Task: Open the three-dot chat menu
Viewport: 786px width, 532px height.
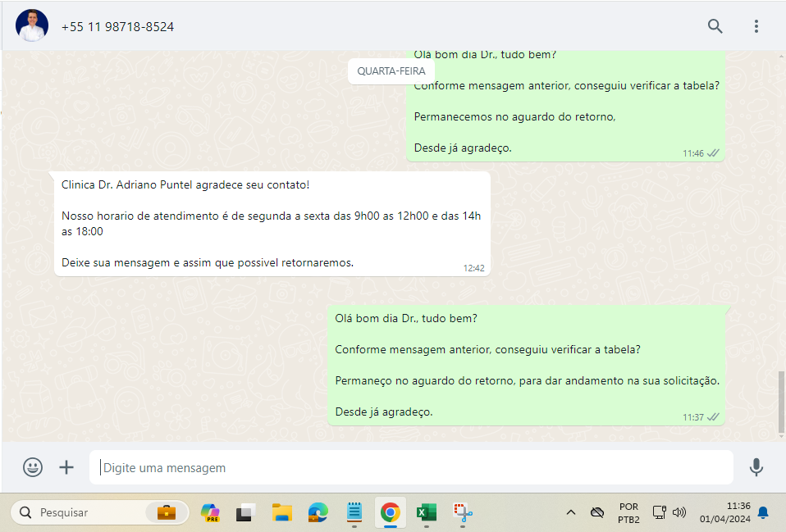Action: 756,26
